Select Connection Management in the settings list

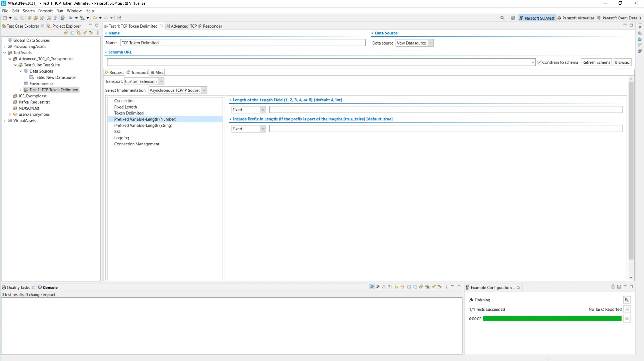136,144
